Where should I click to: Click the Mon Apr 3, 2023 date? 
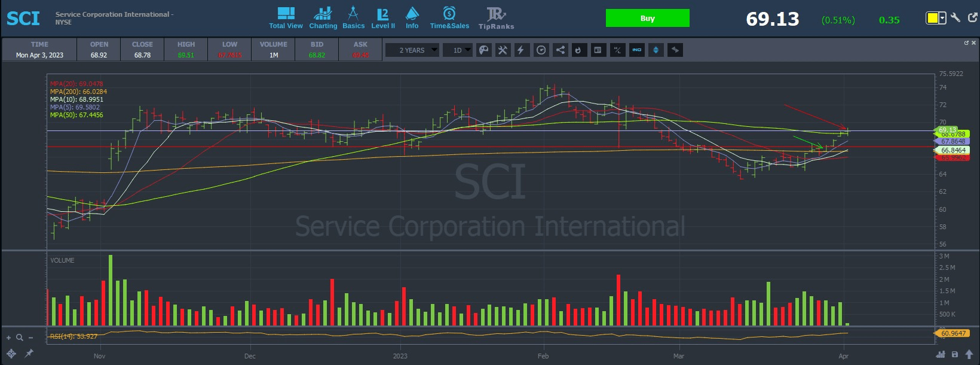click(x=39, y=55)
